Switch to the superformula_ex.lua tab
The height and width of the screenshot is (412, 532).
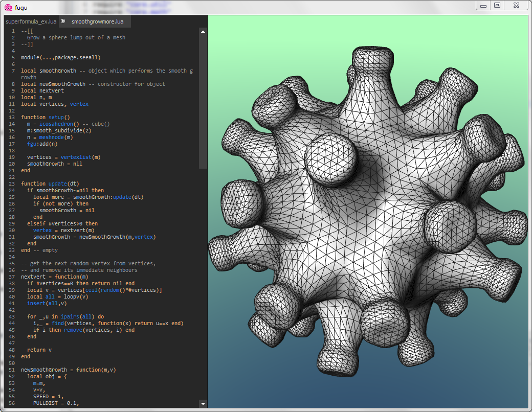point(31,21)
